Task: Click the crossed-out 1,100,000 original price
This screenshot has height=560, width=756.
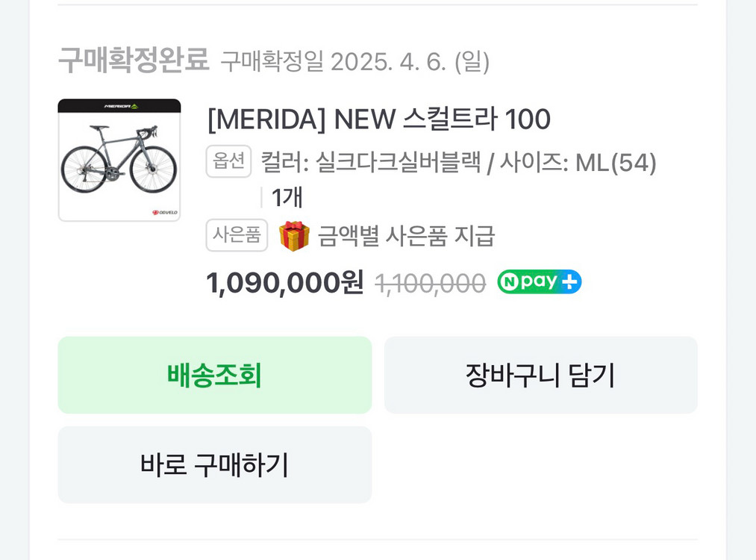Action: click(x=429, y=282)
